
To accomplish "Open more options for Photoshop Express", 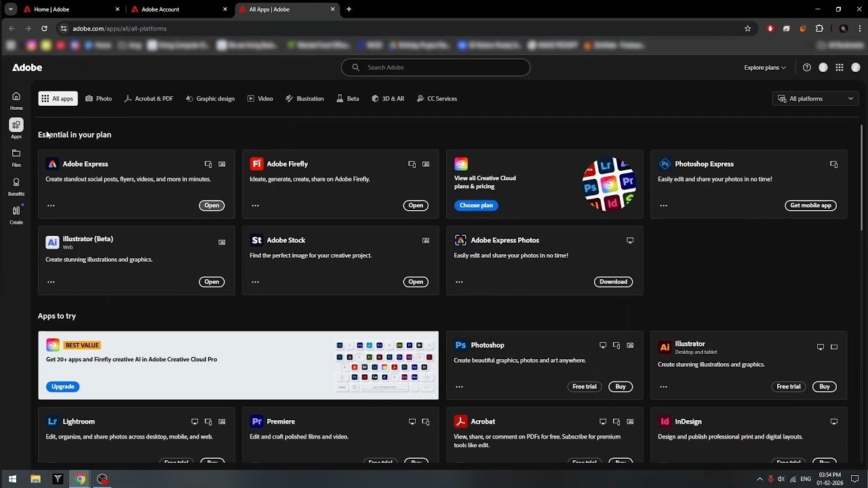I will 663,205.
